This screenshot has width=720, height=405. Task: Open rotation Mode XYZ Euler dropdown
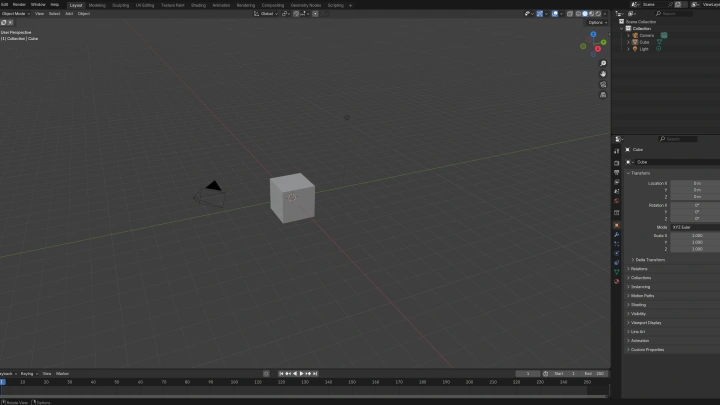point(695,227)
